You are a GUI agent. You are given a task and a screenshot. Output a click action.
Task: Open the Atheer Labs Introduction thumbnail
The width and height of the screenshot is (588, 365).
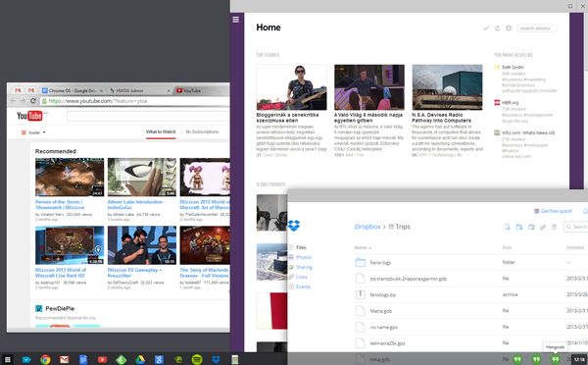click(x=142, y=178)
